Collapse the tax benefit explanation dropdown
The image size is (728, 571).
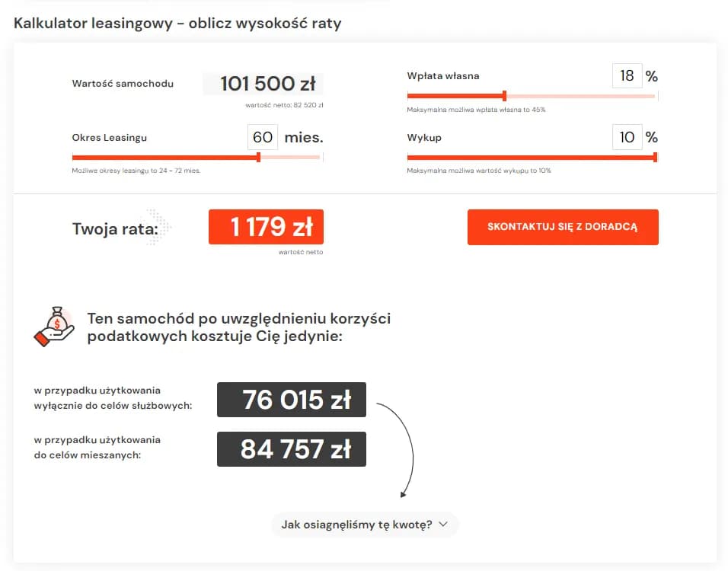point(364,525)
